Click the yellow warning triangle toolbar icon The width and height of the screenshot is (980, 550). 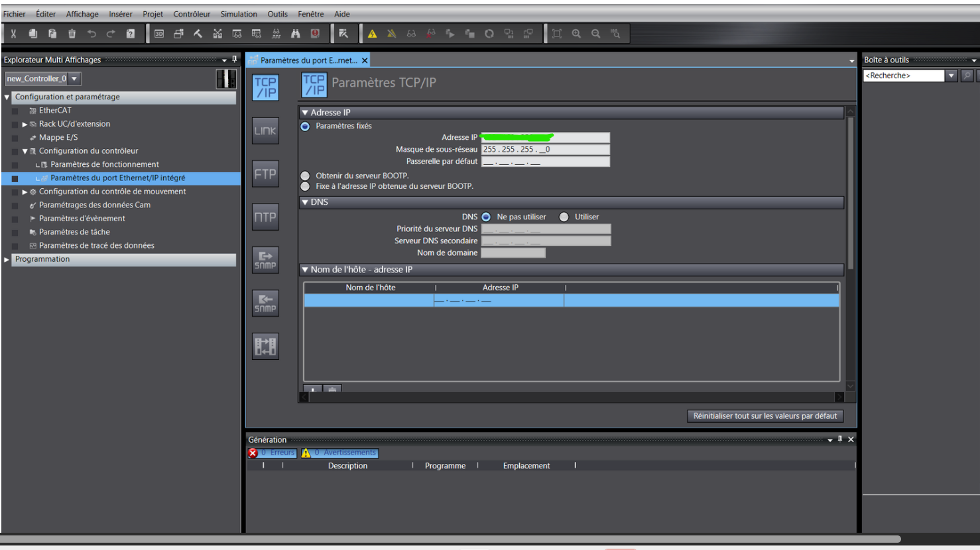coord(372,34)
